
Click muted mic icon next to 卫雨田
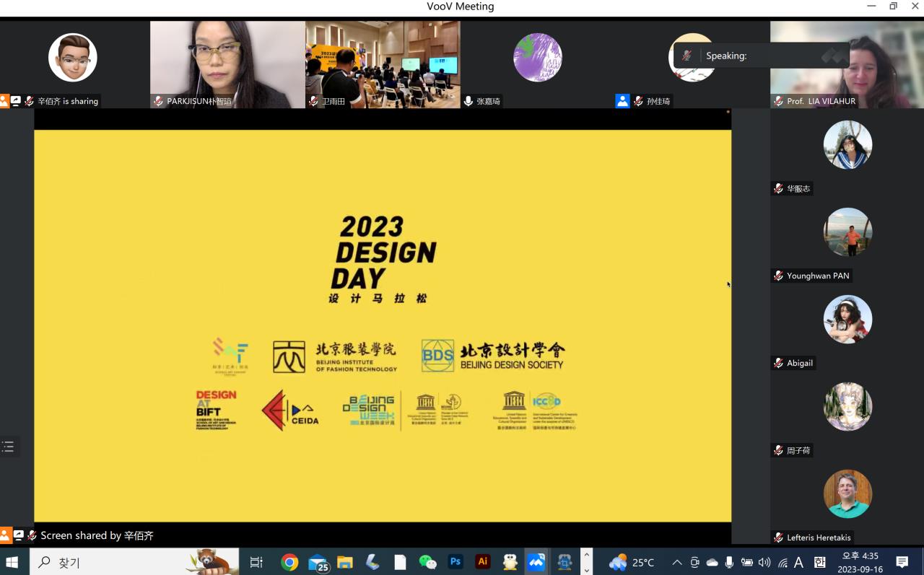coord(313,102)
